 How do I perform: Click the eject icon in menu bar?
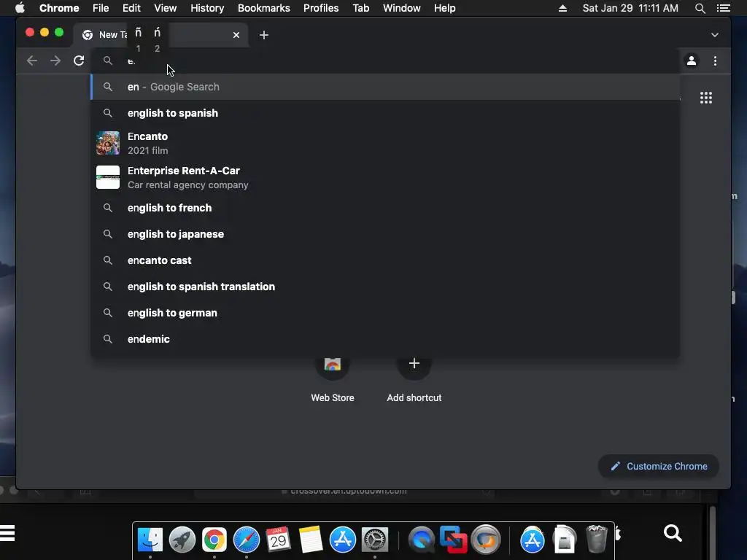[562, 8]
